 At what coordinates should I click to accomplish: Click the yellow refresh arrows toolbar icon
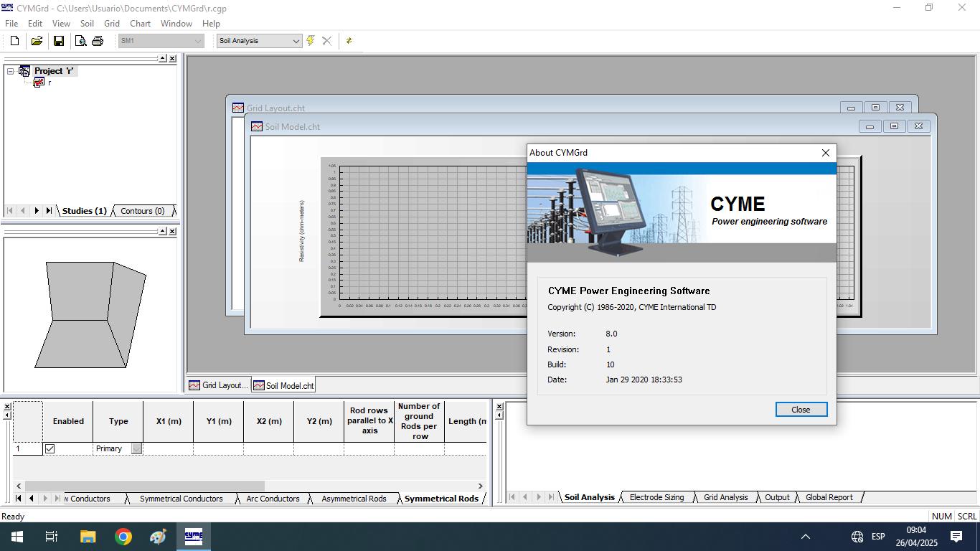point(349,41)
